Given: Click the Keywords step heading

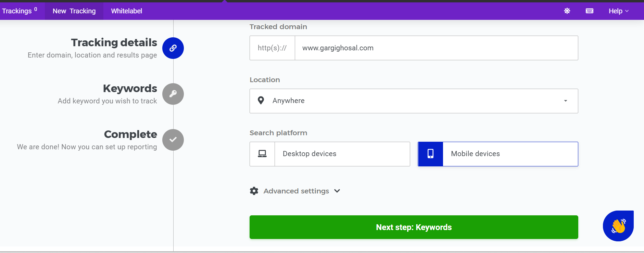Looking at the screenshot, I should tap(130, 88).
